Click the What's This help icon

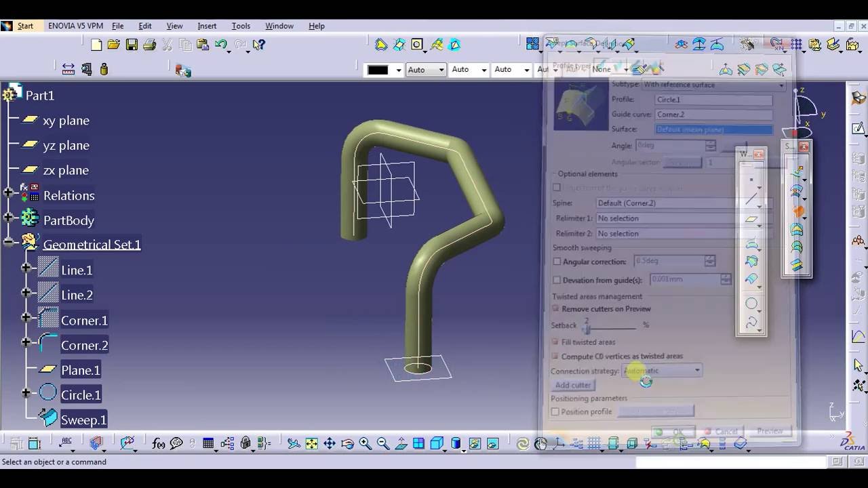[258, 45]
